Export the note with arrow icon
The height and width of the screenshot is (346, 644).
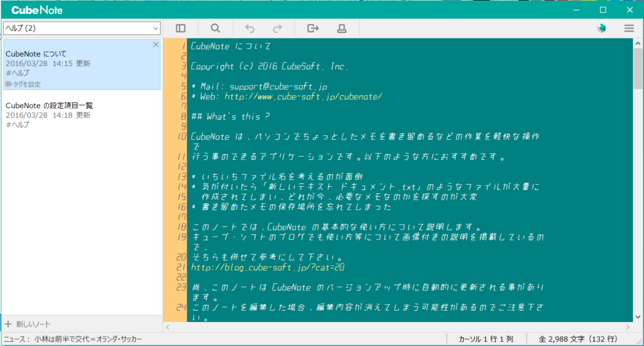[x=313, y=28]
